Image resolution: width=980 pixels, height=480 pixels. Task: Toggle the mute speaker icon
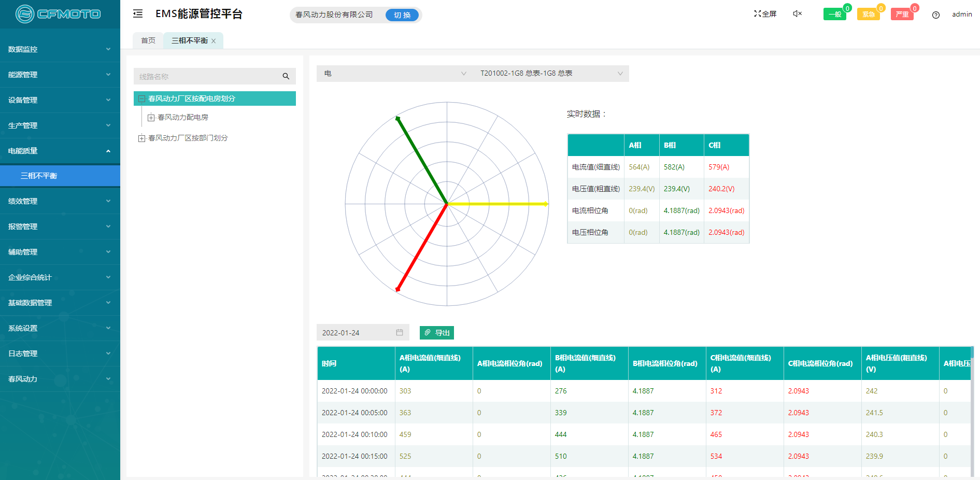(797, 14)
